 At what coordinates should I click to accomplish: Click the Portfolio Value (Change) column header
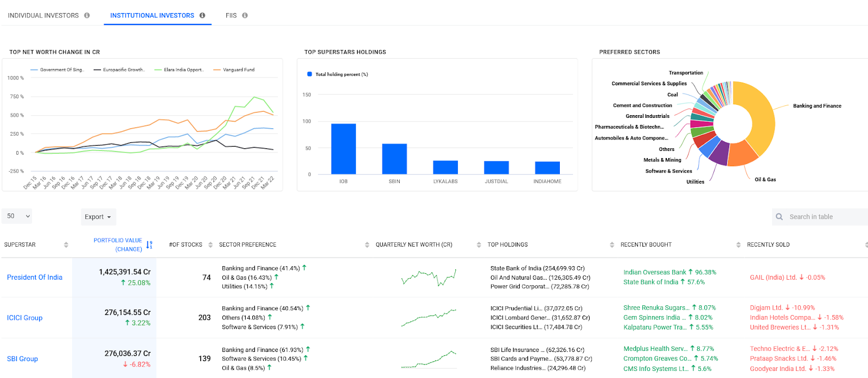[x=118, y=245]
